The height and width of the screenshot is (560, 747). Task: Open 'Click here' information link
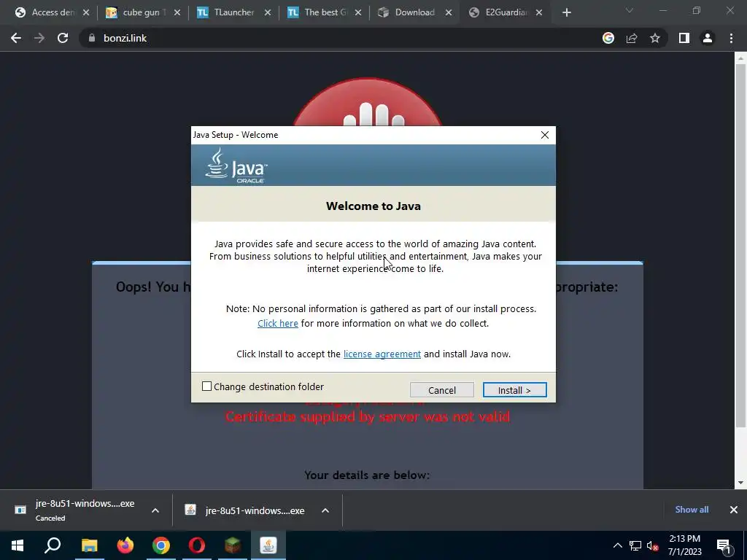(x=278, y=323)
